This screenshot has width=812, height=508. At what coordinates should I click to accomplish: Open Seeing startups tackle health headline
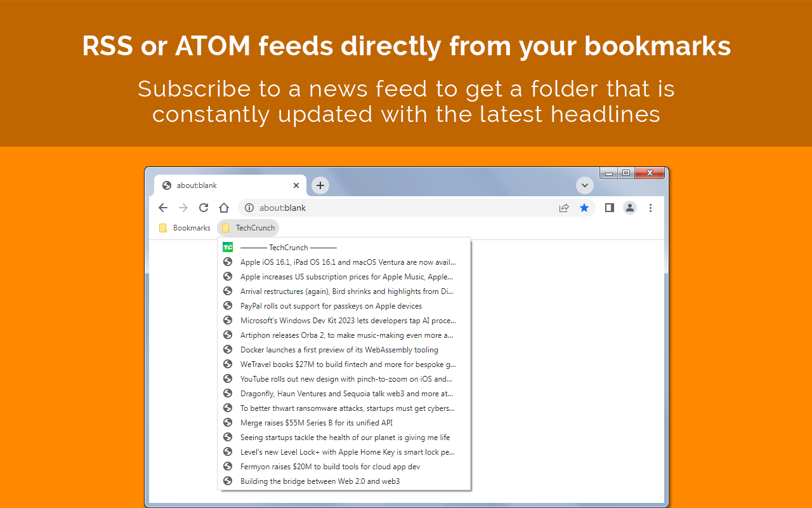344,438
